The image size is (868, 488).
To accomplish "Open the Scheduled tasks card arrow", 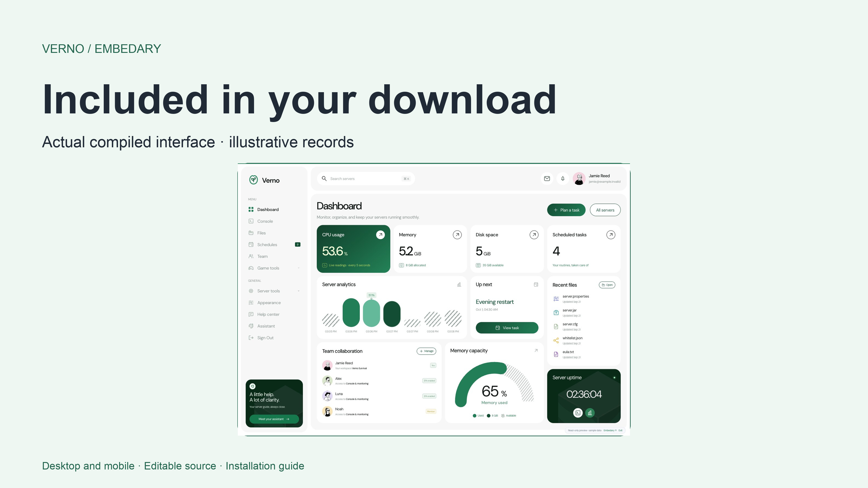I will [611, 235].
